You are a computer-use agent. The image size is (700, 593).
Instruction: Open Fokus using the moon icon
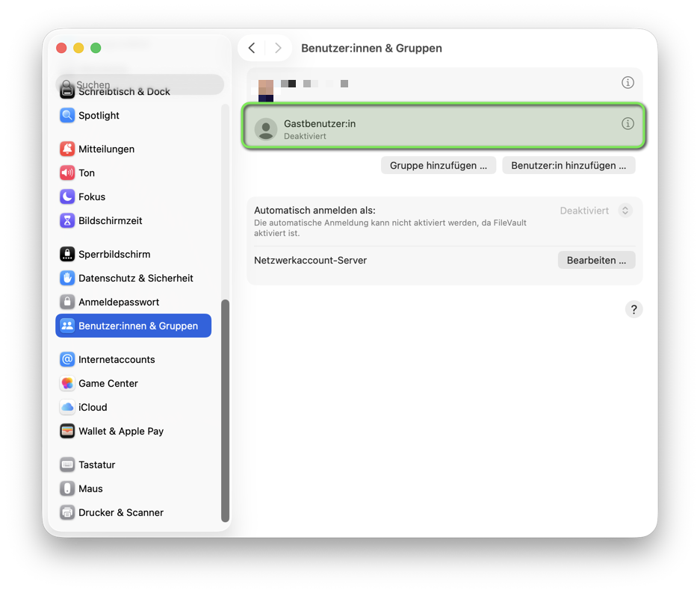pyautogui.click(x=67, y=197)
